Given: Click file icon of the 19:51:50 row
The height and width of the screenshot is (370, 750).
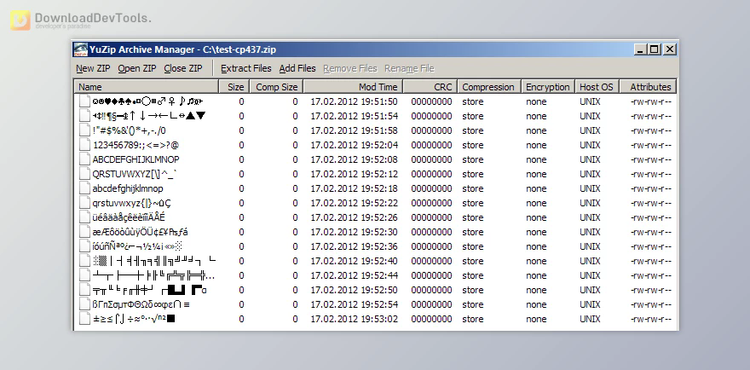Looking at the screenshot, I should [85, 101].
